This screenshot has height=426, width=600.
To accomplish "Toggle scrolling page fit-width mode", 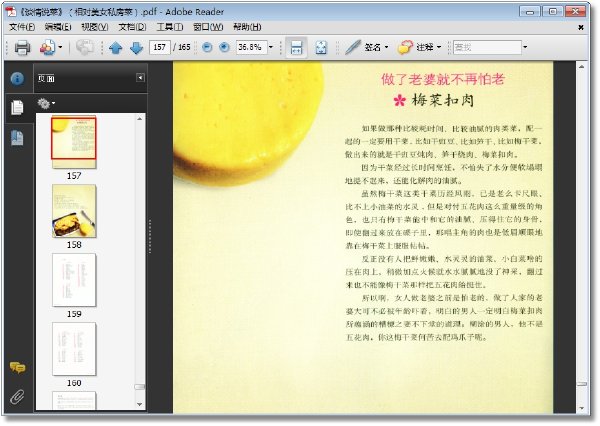I will click(x=297, y=47).
